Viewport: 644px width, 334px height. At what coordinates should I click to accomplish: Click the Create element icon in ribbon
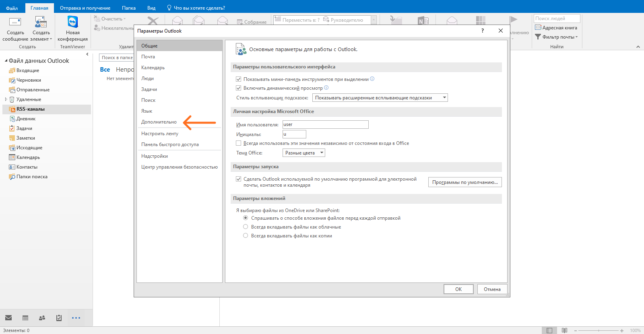[41, 22]
